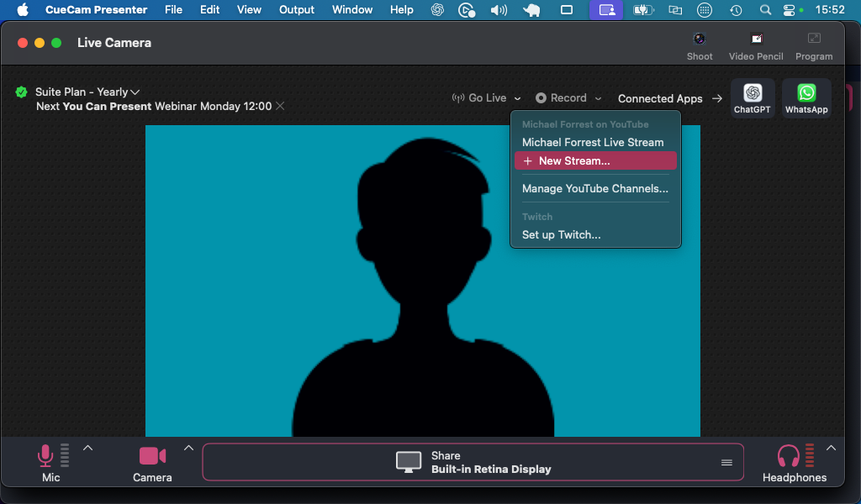Click the Share display monitor icon
861x504 pixels.
click(x=409, y=462)
